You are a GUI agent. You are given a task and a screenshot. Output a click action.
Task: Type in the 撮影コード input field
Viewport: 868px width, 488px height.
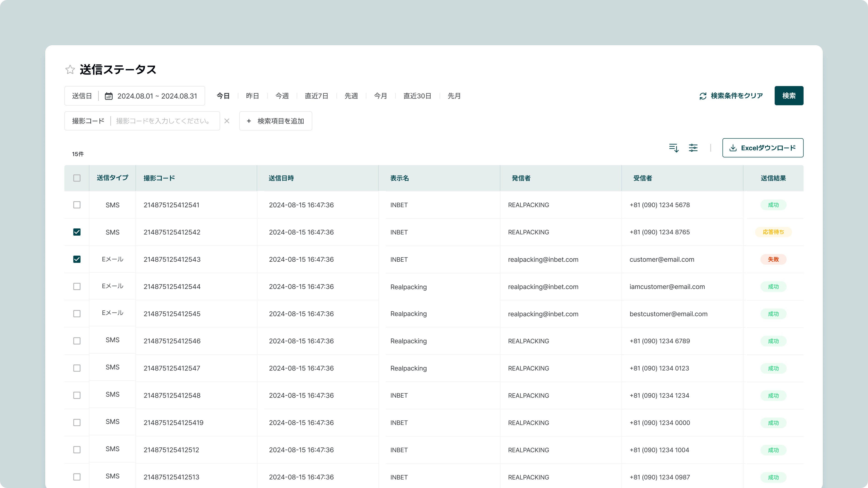point(163,121)
